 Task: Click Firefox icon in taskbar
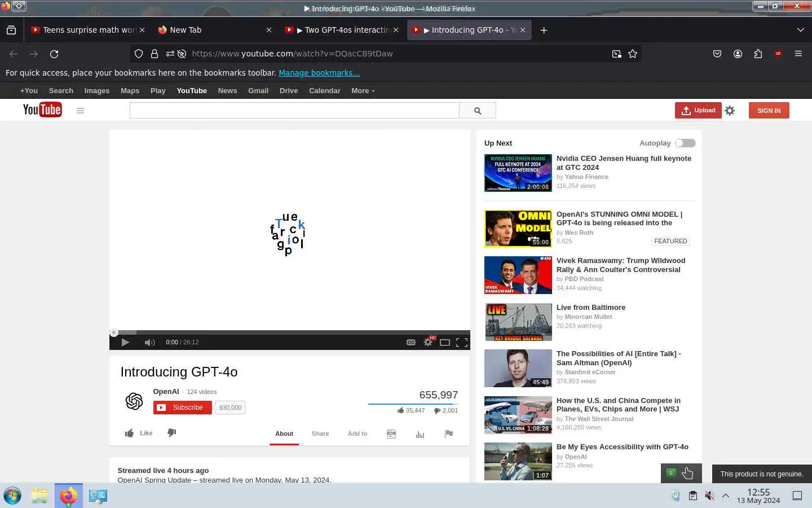click(68, 496)
